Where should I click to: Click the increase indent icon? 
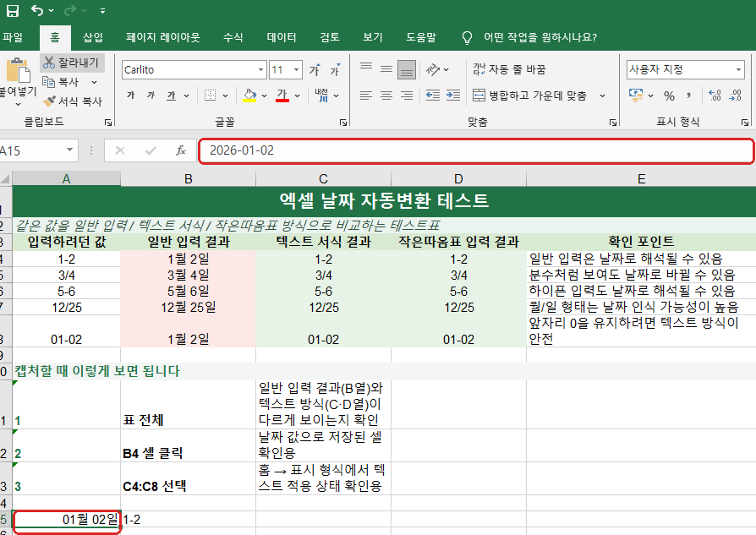452,96
